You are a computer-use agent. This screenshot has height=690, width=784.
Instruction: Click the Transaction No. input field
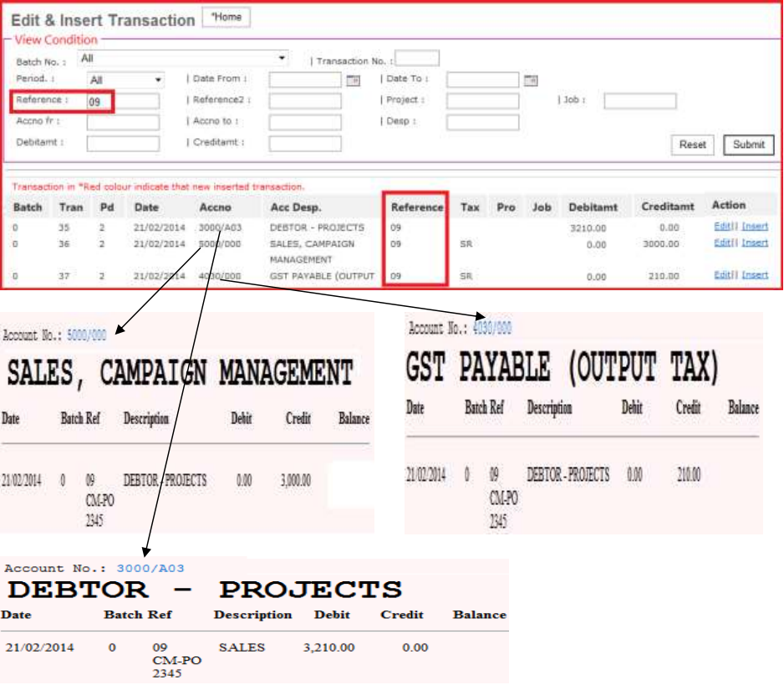click(417, 59)
